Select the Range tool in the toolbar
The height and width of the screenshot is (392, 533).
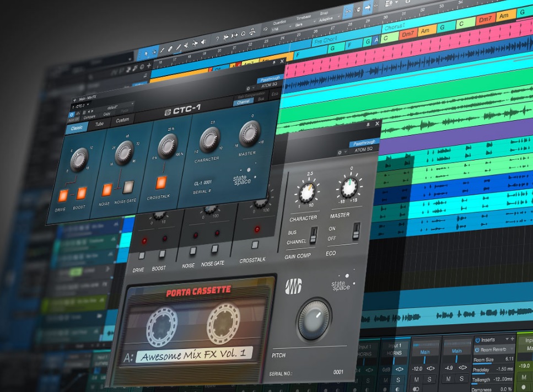(x=154, y=52)
